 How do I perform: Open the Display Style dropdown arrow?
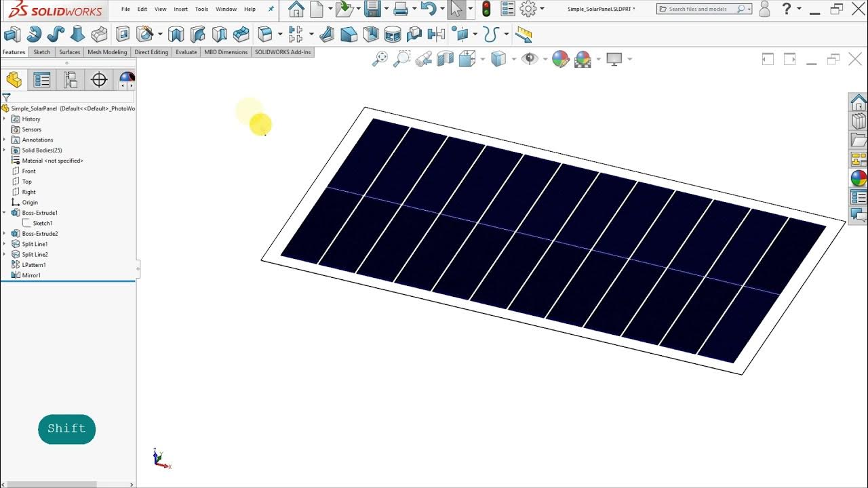[513, 59]
